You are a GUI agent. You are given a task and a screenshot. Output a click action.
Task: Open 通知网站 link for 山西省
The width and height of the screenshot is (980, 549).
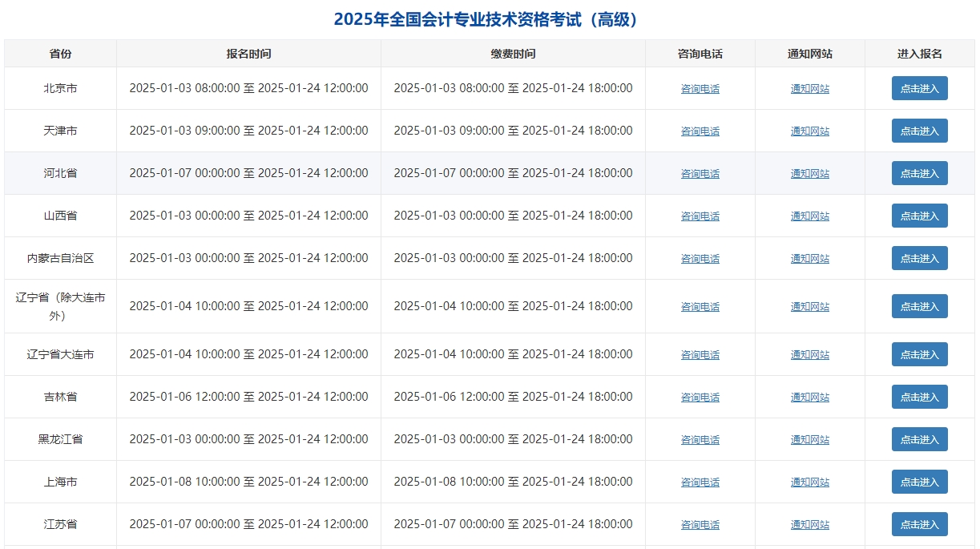pos(809,216)
